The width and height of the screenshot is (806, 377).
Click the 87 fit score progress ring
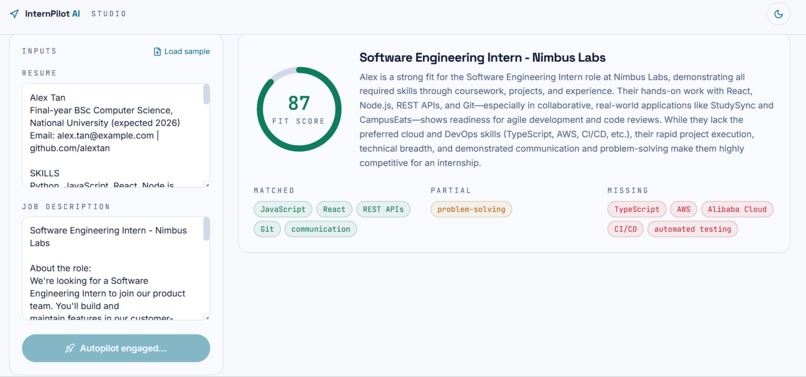(x=299, y=109)
